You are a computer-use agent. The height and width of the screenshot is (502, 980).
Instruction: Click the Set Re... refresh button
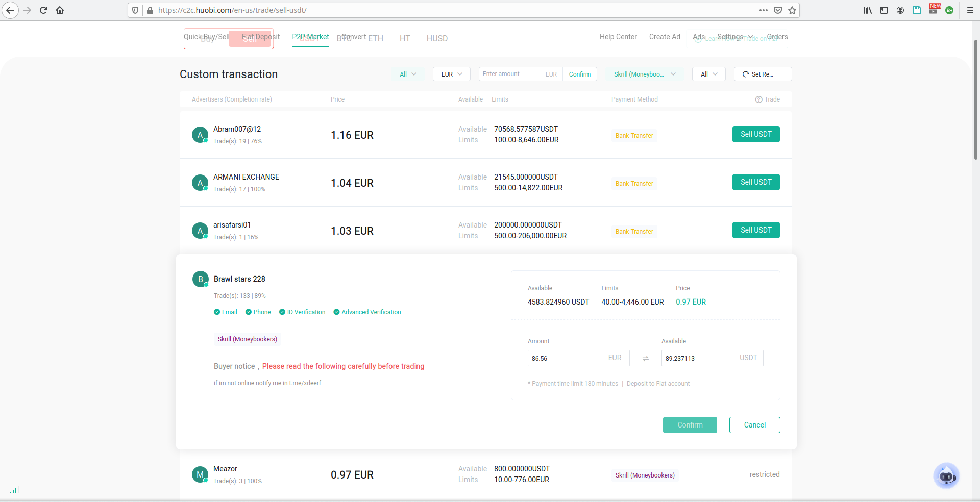763,74
